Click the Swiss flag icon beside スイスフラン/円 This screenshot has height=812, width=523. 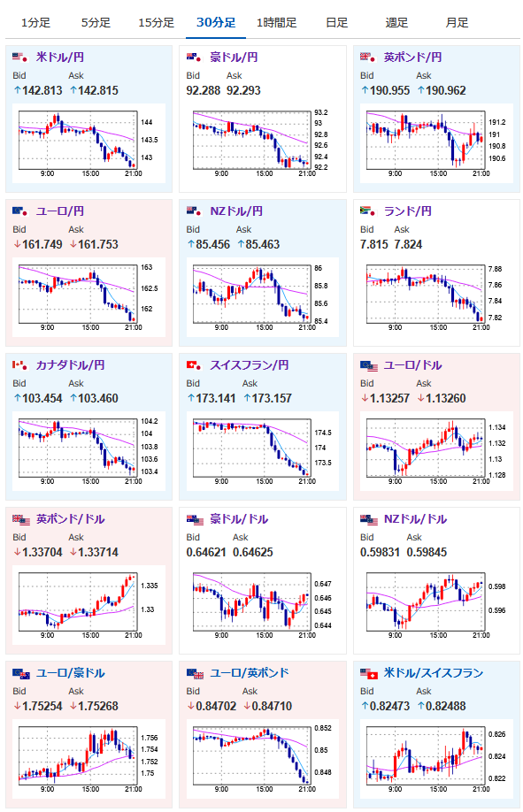[193, 365]
